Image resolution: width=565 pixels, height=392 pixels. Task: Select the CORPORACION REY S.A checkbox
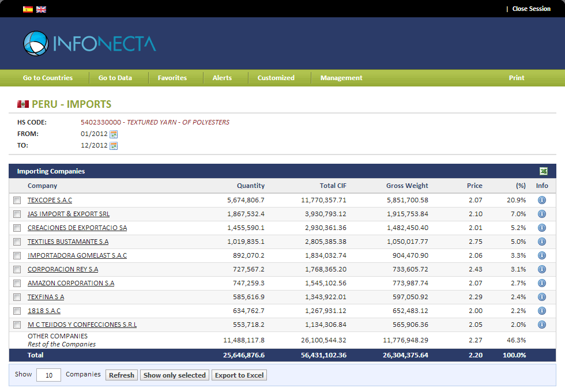pyautogui.click(x=17, y=270)
